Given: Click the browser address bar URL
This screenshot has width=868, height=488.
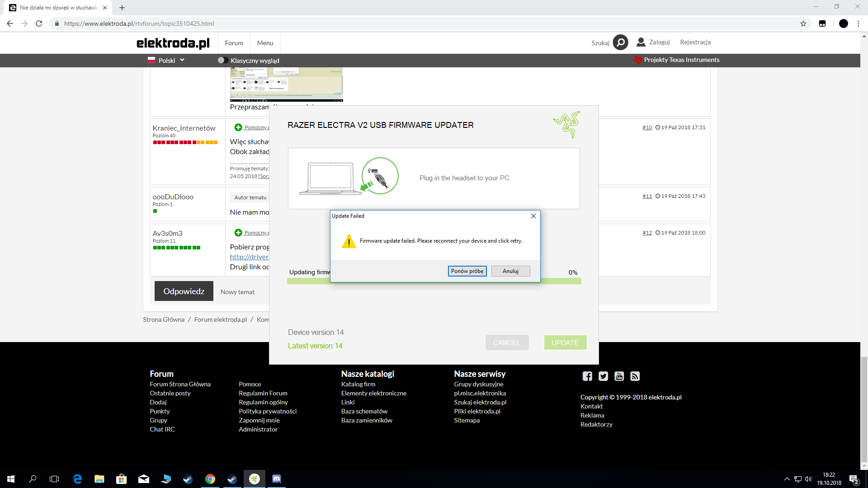Looking at the screenshot, I should pyautogui.click(x=139, y=23).
